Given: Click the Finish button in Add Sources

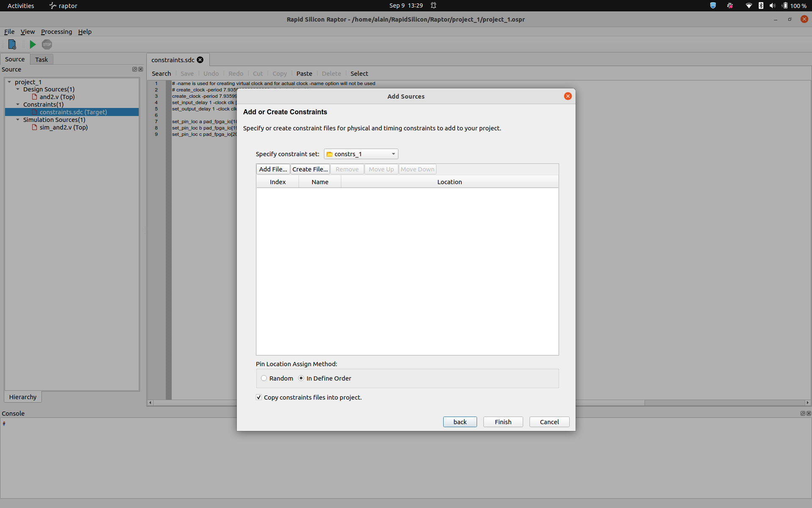Looking at the screenshot, I should [x=503, y=422].
